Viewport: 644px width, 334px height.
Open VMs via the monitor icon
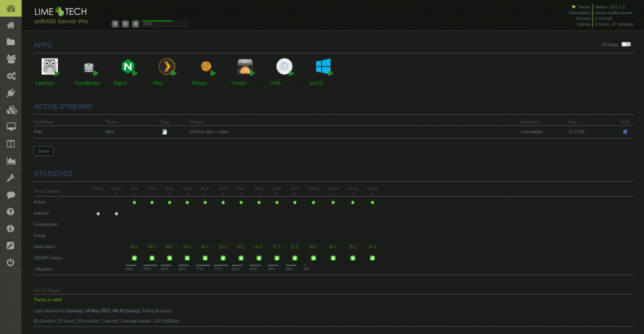coord(11,126)
